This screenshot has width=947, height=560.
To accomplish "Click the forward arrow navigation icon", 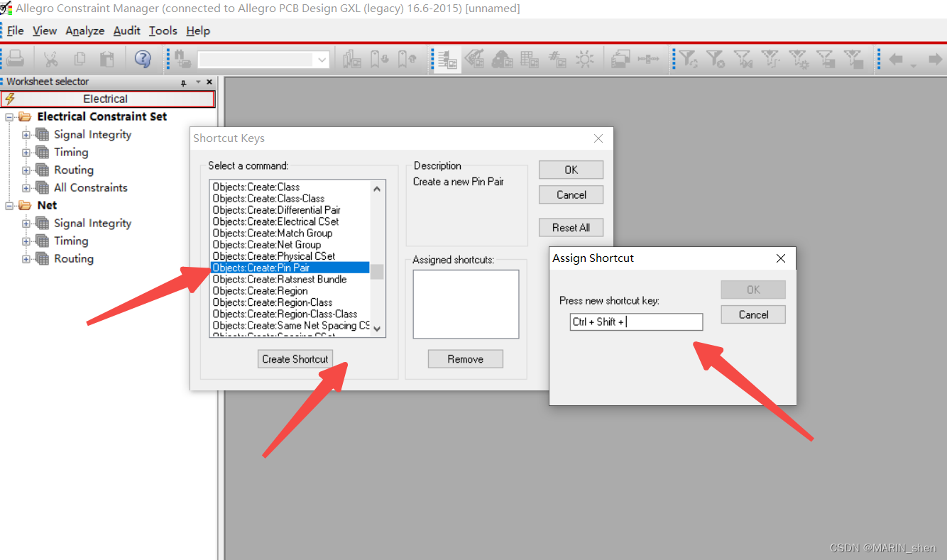I will click(935, 59).
